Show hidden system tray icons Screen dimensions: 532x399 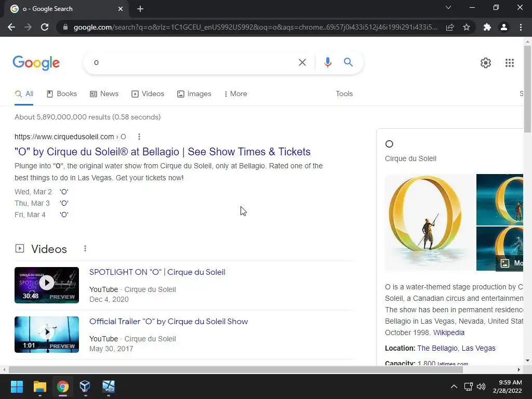[x=454, y=387]
